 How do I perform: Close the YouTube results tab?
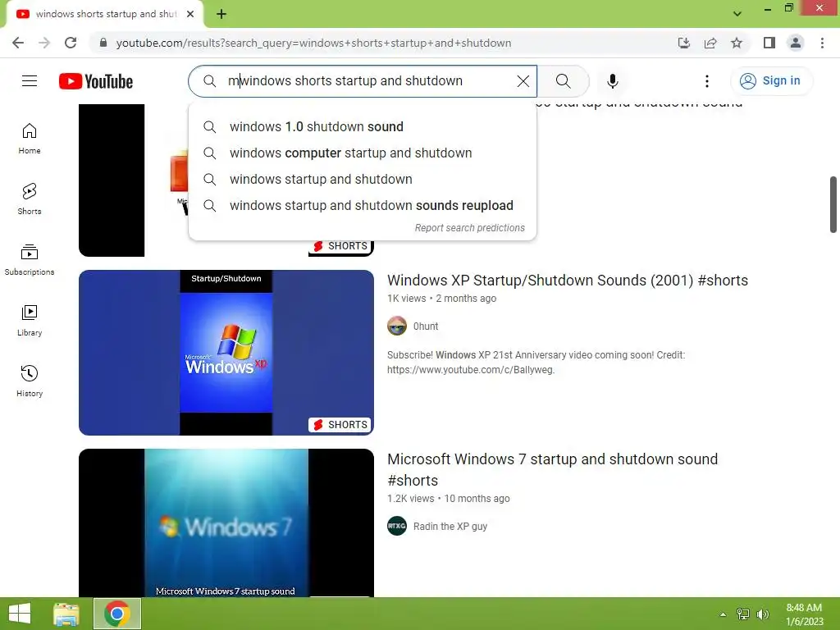click(190, 14)
